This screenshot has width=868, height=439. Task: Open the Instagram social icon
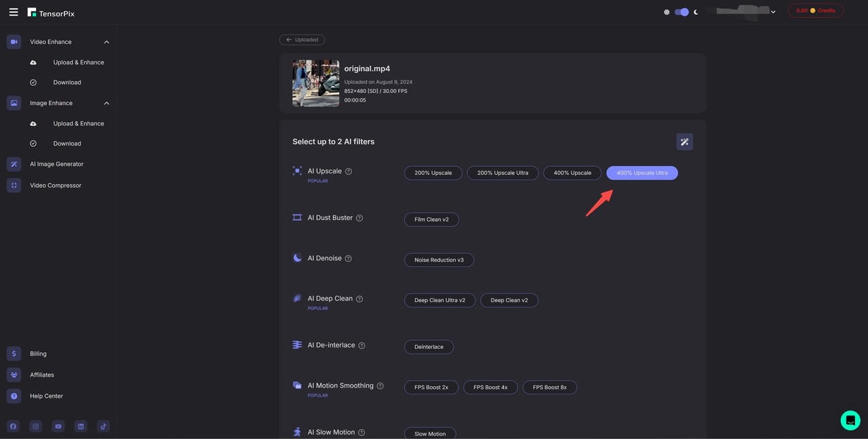point(36,426)
